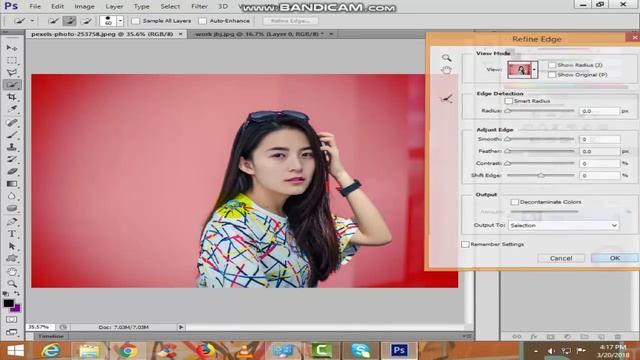The height and width of the screenshot is (360, 640).
Task: Click the Windows Start button
Action: click(16, 351)
